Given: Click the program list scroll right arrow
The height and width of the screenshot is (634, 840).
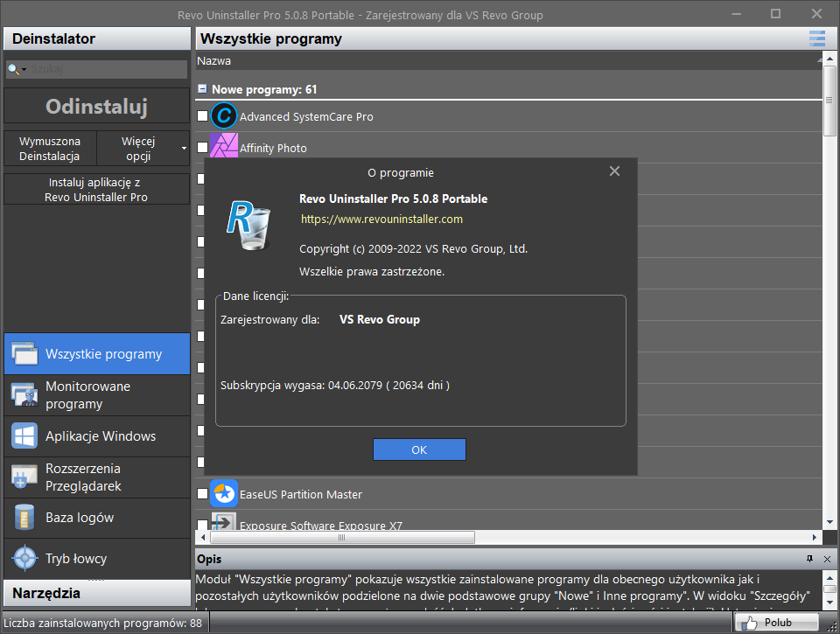Looking at the screenshot, I should [815, 537].
